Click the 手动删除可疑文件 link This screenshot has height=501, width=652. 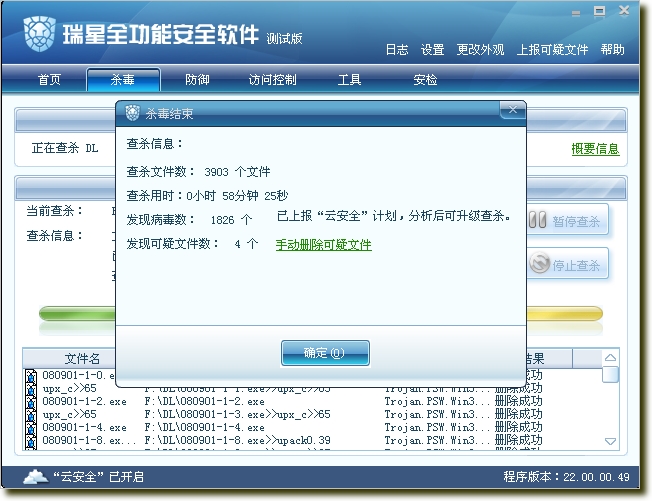click(324, 244)
